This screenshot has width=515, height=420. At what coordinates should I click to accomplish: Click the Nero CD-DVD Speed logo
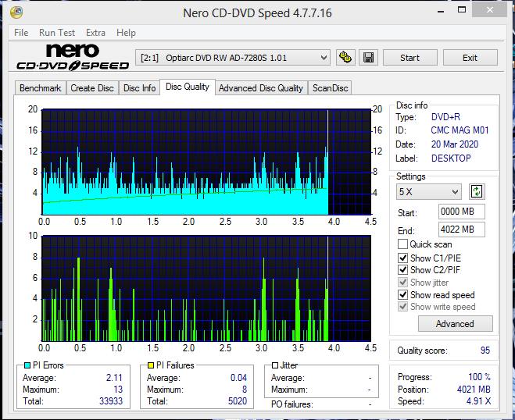coord(73,57)
